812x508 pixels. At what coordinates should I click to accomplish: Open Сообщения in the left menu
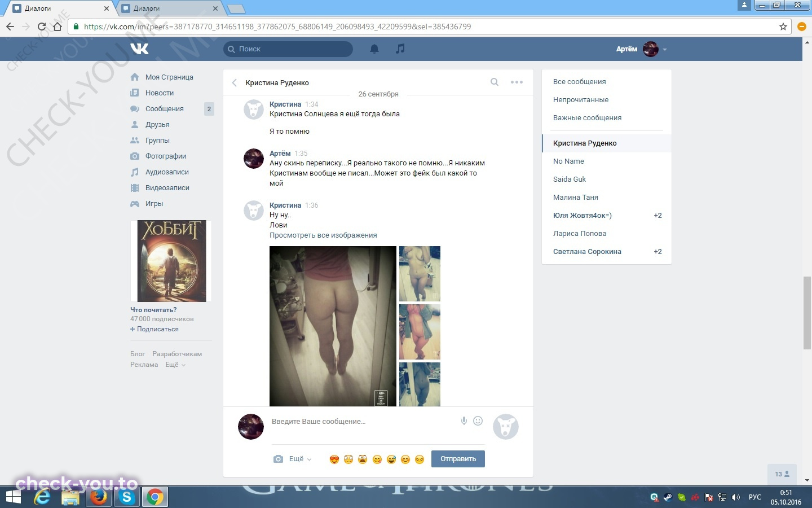coord(165,109)
